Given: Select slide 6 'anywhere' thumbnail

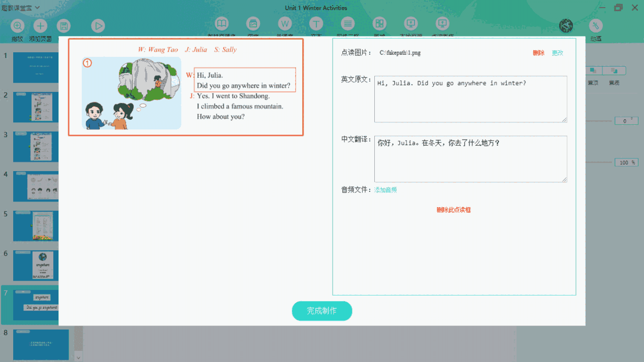Looking at the screenshot, I should pos(36,266).
